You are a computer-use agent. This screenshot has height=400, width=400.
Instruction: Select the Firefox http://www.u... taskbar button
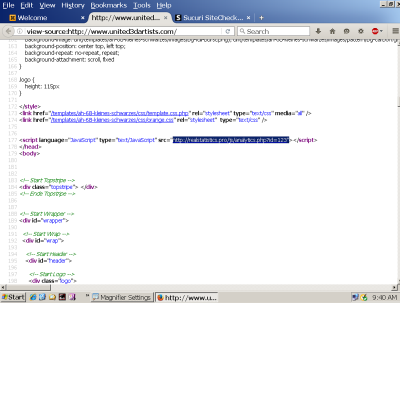coord(187,297)
